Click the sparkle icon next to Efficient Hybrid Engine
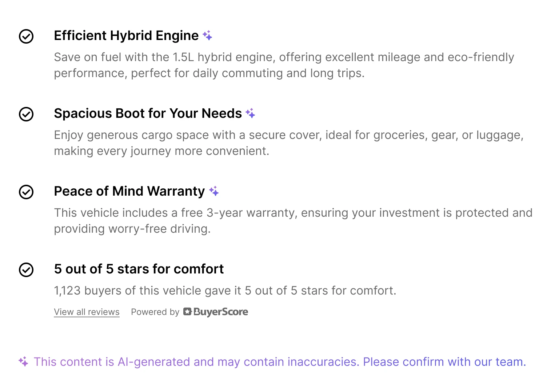Screen dimensions: 555x392 tap(207, 35)
